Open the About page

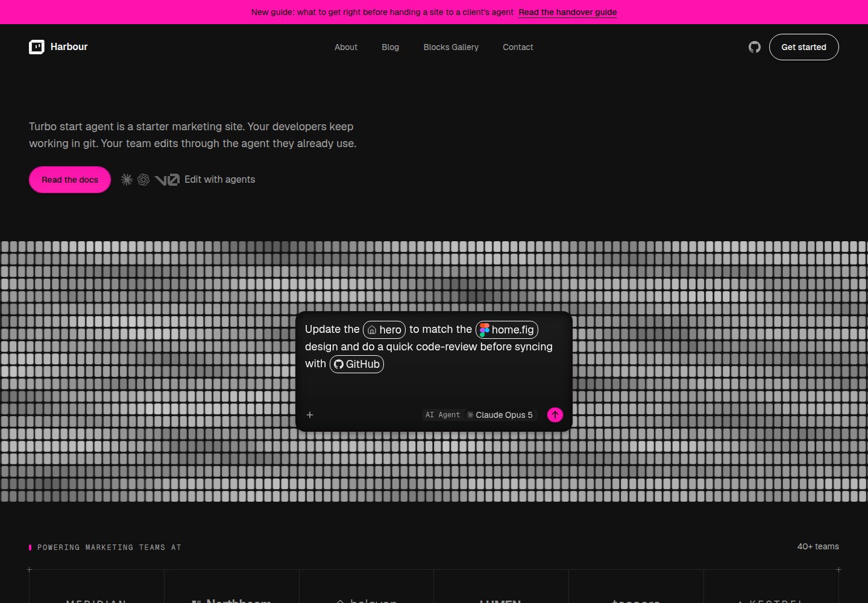click(346, 47)
